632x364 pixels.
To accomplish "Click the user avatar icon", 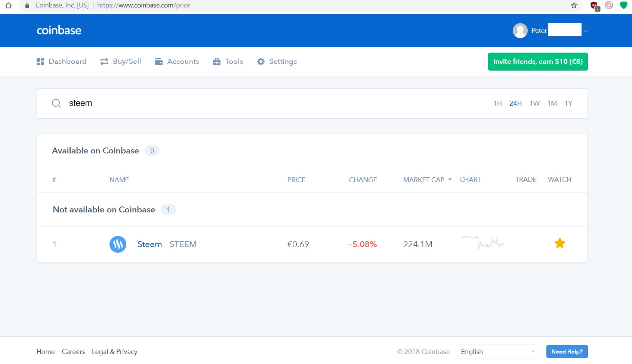I will point(520,31).
